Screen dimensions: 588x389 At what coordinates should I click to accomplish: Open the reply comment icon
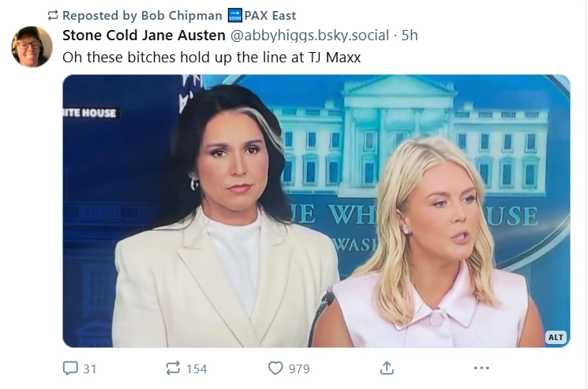click(x=70, y=368)
